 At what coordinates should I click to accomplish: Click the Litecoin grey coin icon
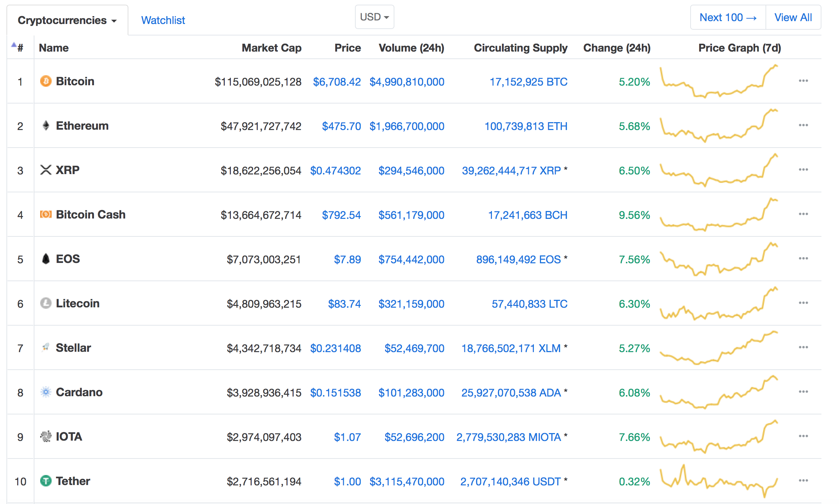coord(46,303)
